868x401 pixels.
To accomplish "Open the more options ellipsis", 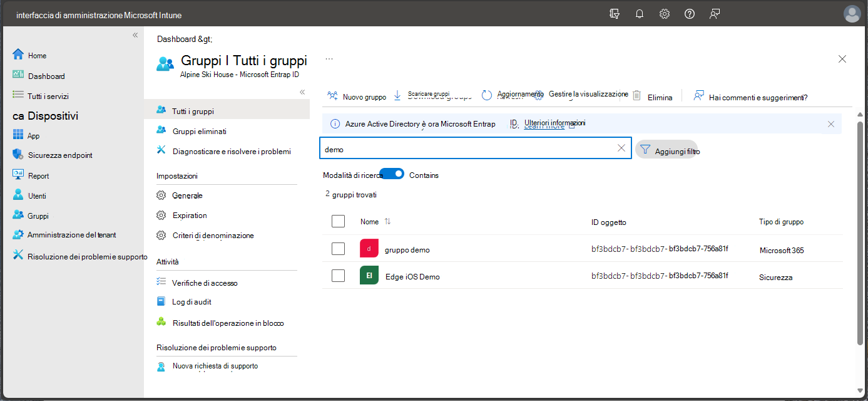I will coord(329,58).
